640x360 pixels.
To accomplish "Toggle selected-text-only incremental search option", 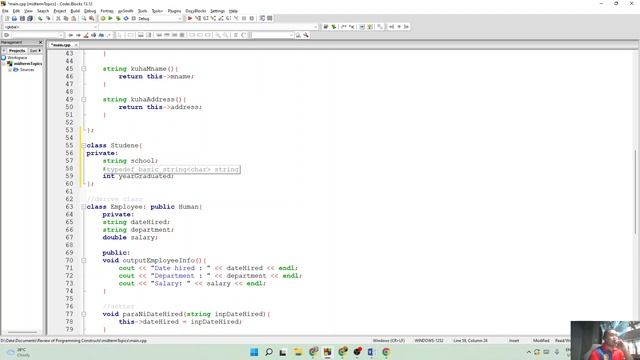I will tap(93, 35).
